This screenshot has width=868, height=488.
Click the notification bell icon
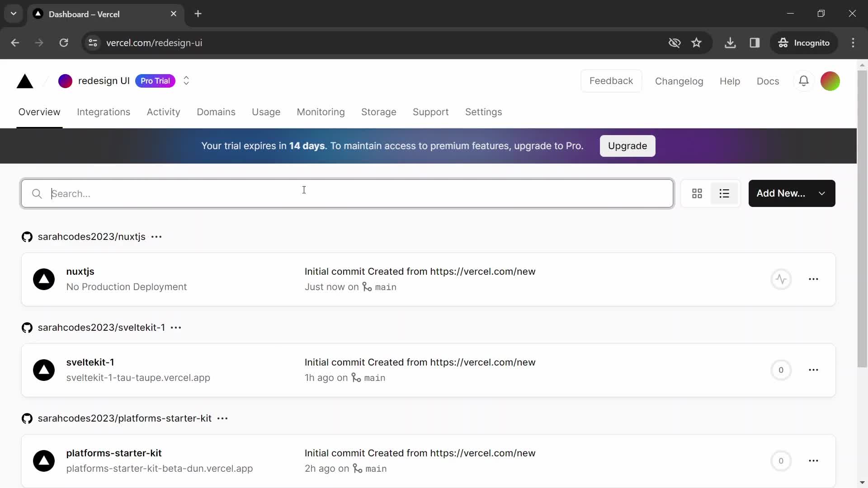(804, 80)
